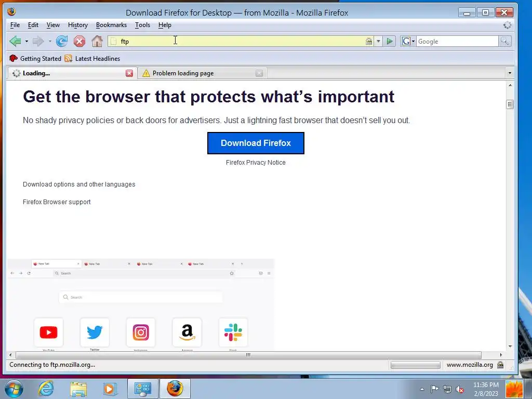Click the vertical scrollbar up arrow

[510, 85]
